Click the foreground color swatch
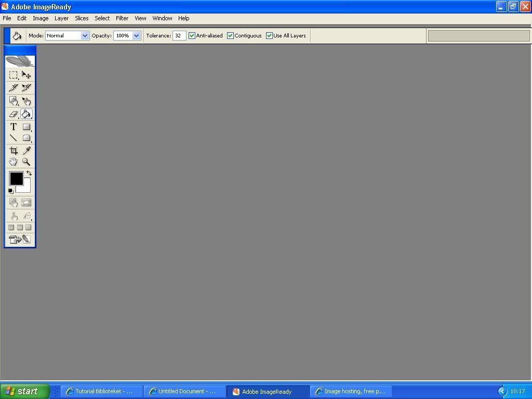 pos(16,179)
